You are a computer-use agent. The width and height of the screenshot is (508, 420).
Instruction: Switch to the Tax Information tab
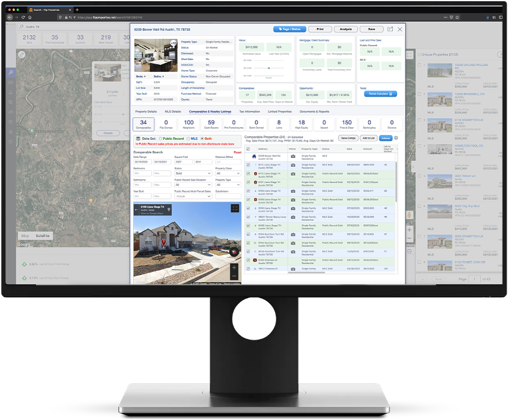(249, 112)
